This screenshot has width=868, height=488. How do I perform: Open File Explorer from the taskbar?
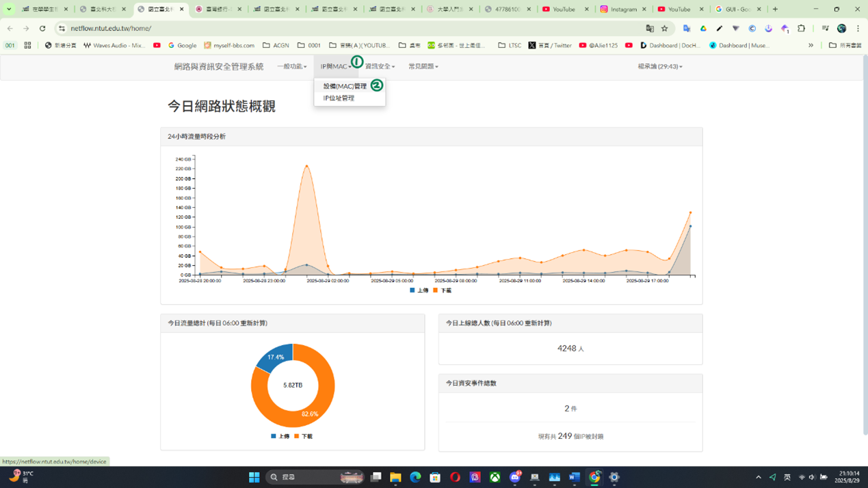tap(395, 477)
